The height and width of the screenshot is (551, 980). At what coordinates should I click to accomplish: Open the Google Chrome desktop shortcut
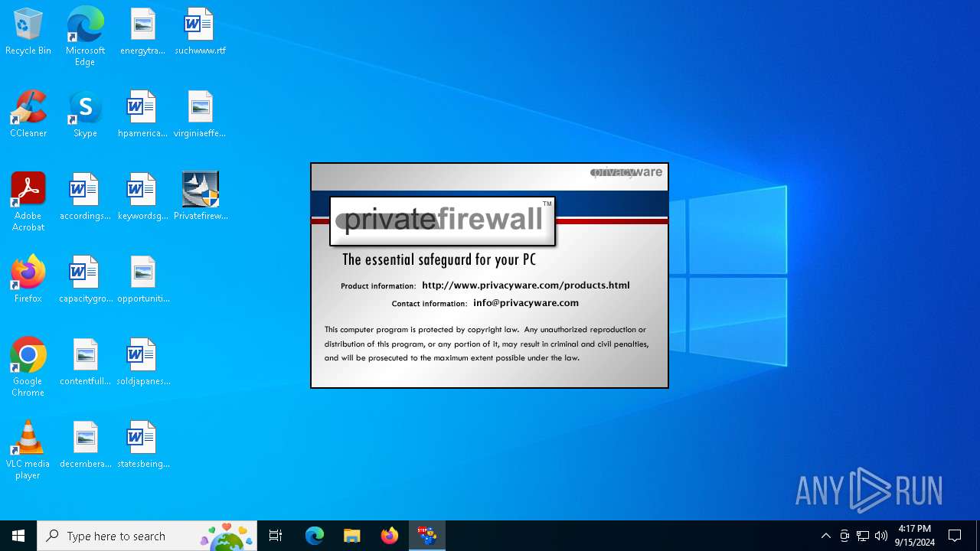point(28,367)
